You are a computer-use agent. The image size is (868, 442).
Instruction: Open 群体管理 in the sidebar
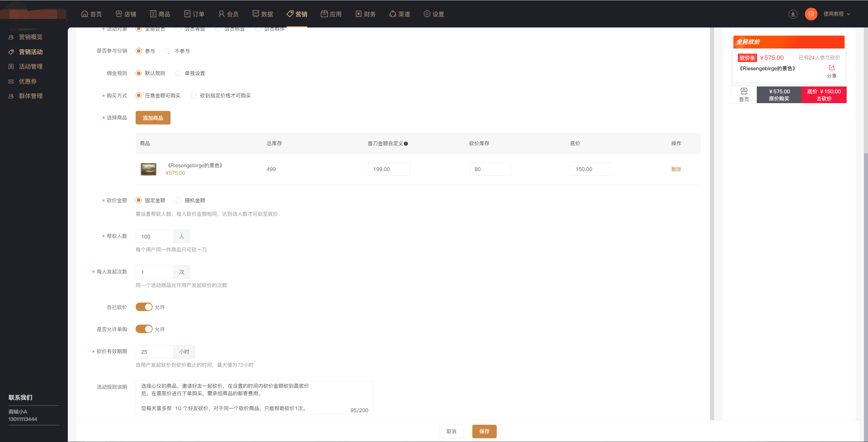tap(31, 96)
